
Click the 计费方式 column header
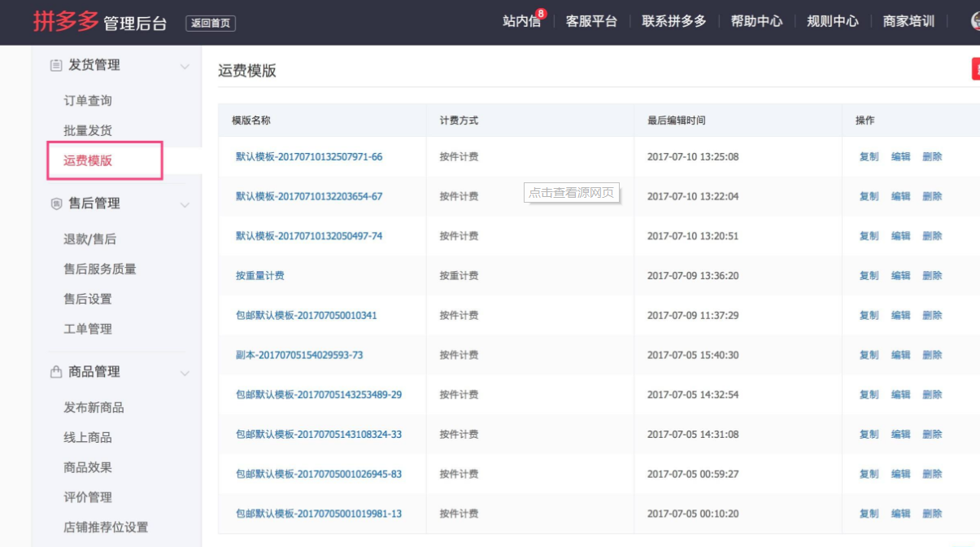(x=460, y=120)
